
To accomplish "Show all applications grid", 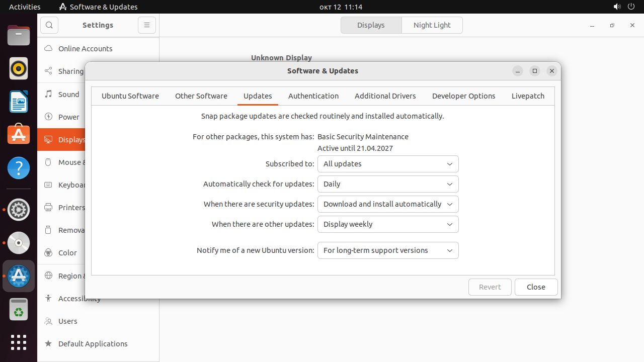I will point(19,342).
